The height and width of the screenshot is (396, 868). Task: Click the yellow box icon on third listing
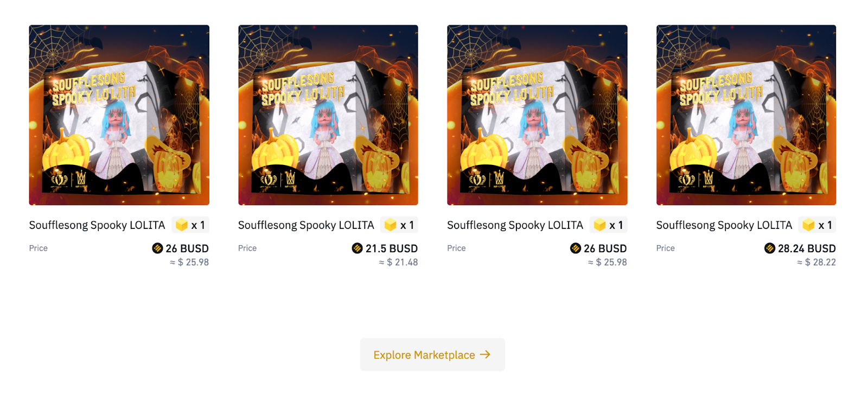599,225
